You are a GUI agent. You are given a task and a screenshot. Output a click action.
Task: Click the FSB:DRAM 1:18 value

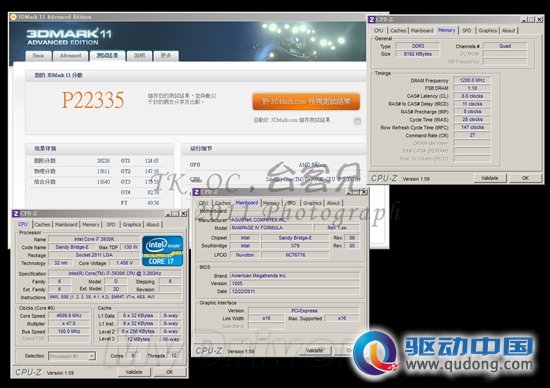point(472,88)
